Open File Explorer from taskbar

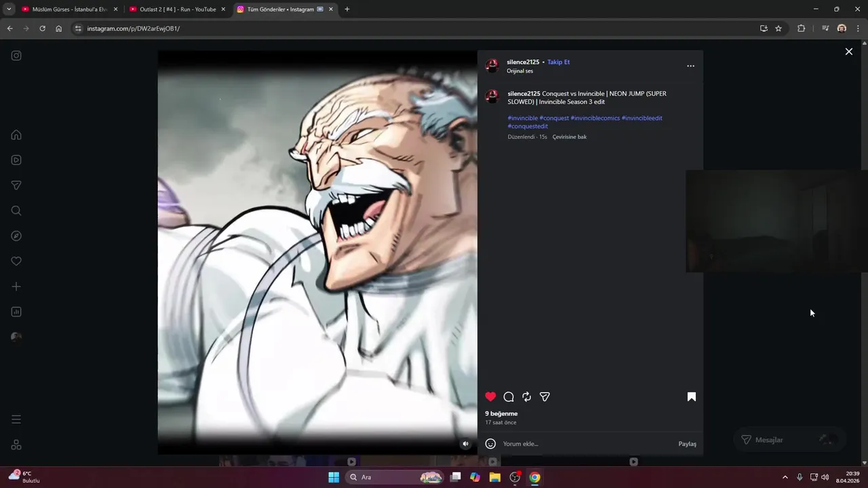[x=495, y=477]
